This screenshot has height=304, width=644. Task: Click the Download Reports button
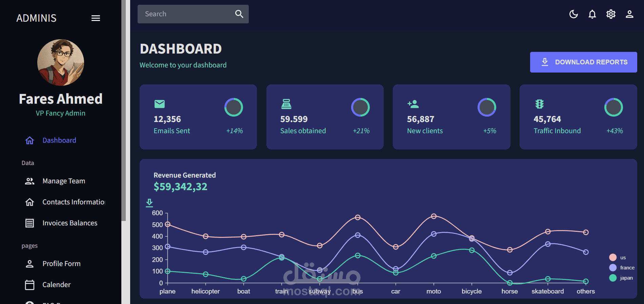583,62
